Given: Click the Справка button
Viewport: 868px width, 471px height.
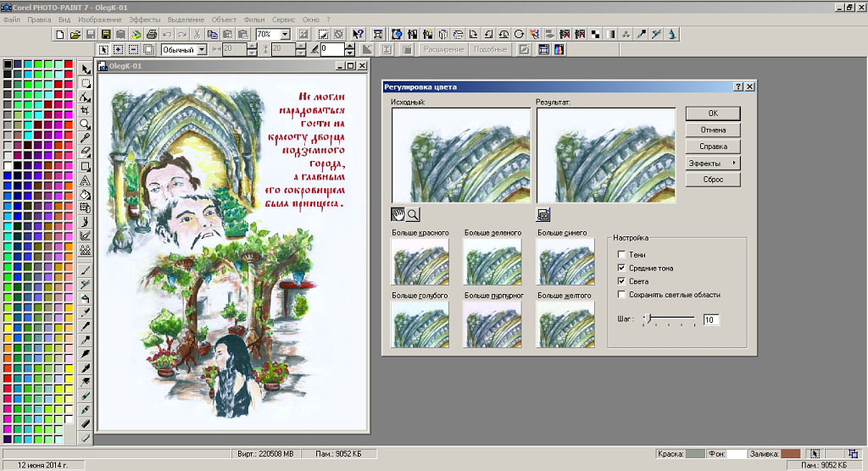Looking at the screenshot, I should click(x=713, y=147).
